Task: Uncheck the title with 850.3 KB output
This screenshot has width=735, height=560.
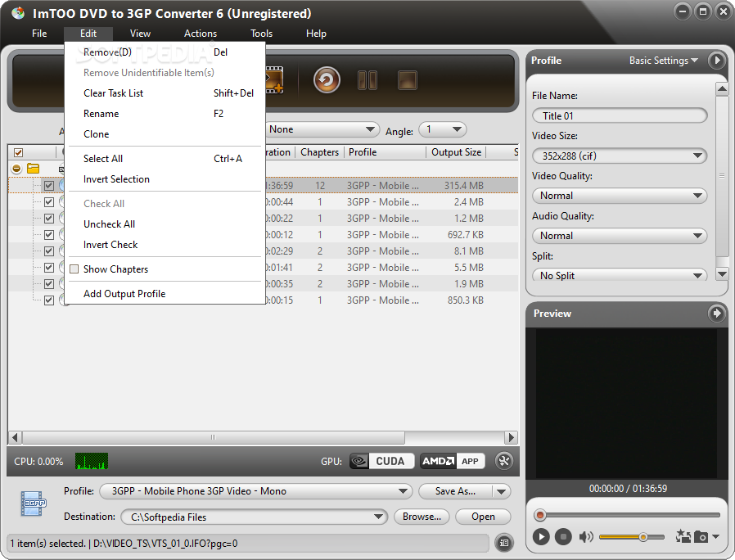Action: tap(49, 300)
